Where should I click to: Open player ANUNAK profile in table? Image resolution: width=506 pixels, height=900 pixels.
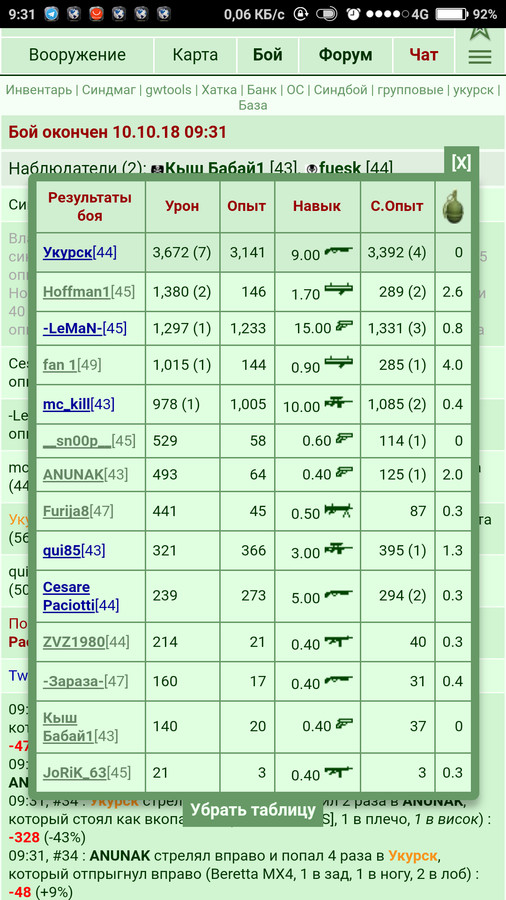73,475
